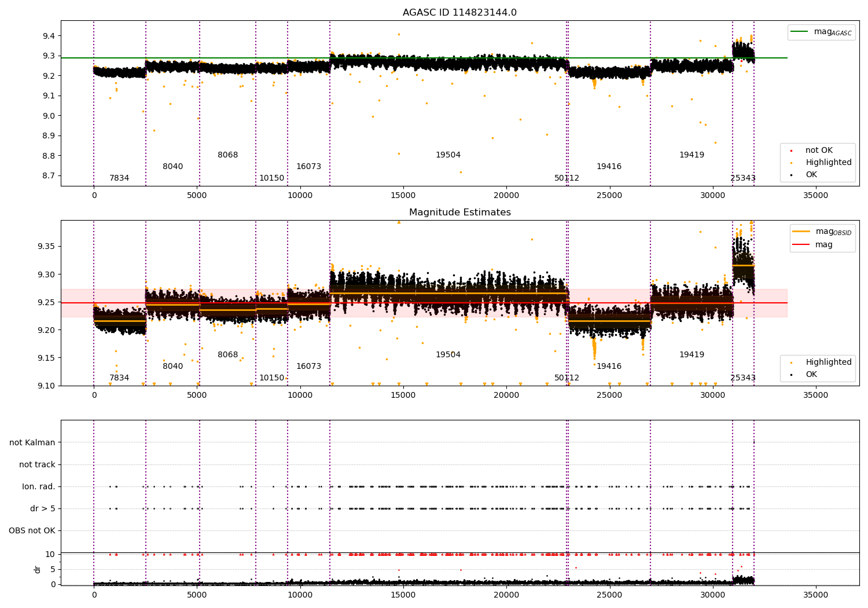Click 'Highlighted' in the Magnitude Estimates legend

coord(822,362)
